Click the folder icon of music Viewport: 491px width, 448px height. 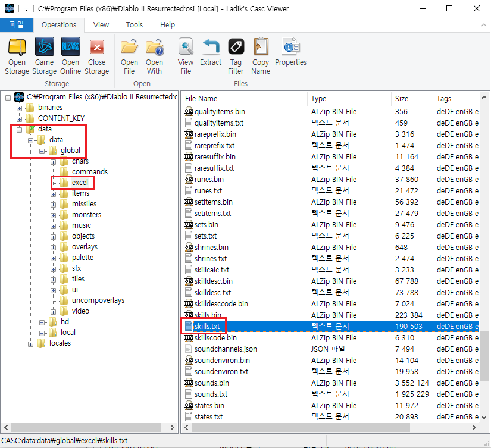pos(64,225)
